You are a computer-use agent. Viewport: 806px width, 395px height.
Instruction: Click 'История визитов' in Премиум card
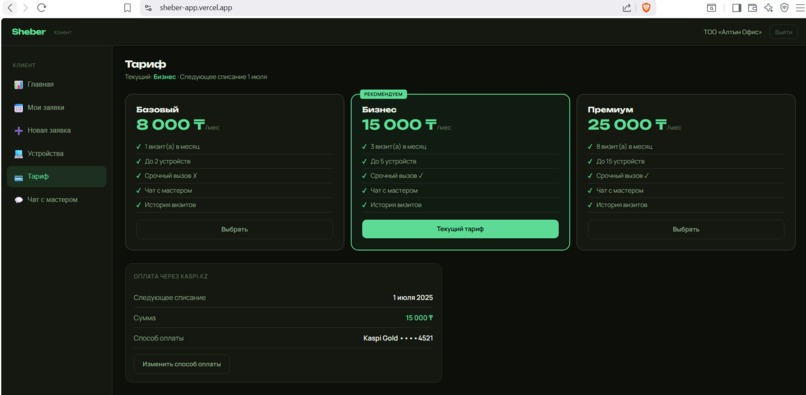point(621,205)
